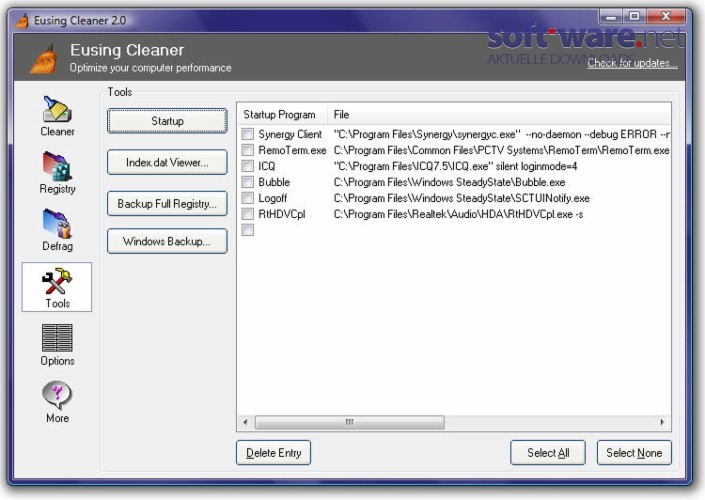Select the Realtek RtHDVCpl.exe path text
Image resolution: width=705 pixels, height=500 pixels.
click(458, 214)
